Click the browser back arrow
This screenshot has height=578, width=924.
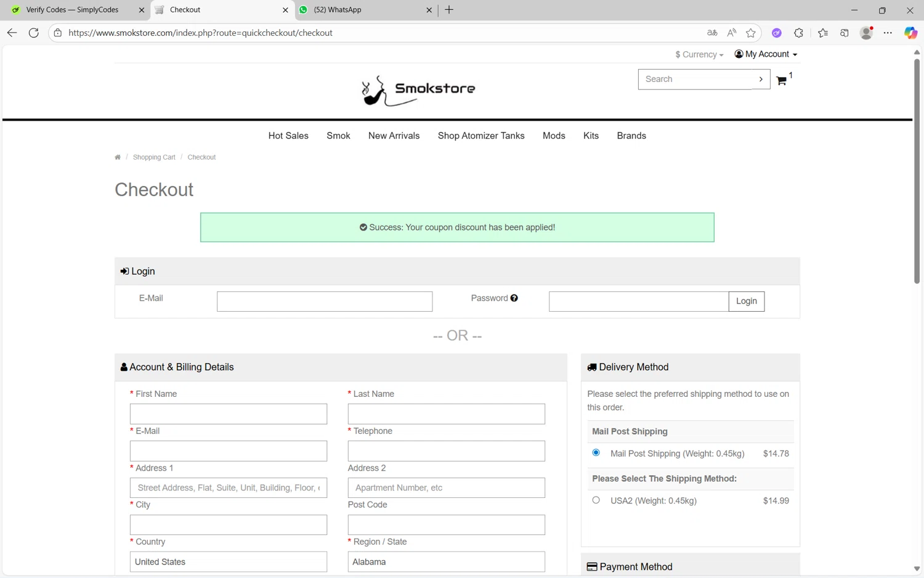click(12, 33)
